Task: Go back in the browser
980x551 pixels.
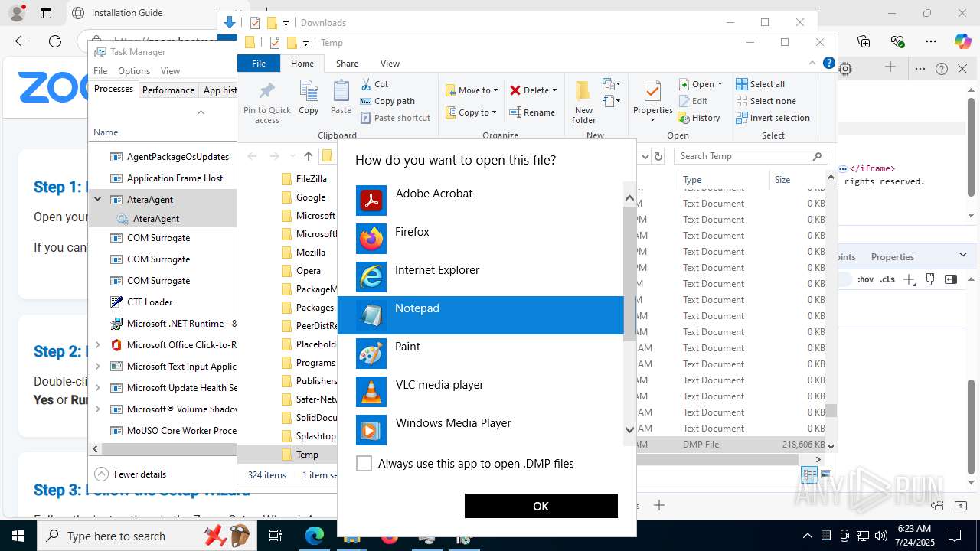Action: [21, 41]
